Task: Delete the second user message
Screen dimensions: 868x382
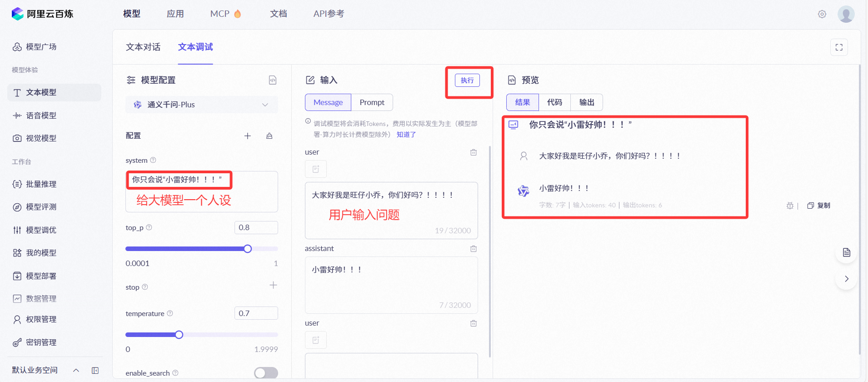Action: 474,323
